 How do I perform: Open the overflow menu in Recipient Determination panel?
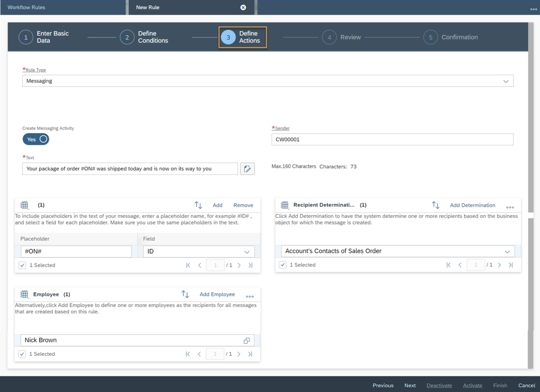pyautogui.click(x=510, y=207)
